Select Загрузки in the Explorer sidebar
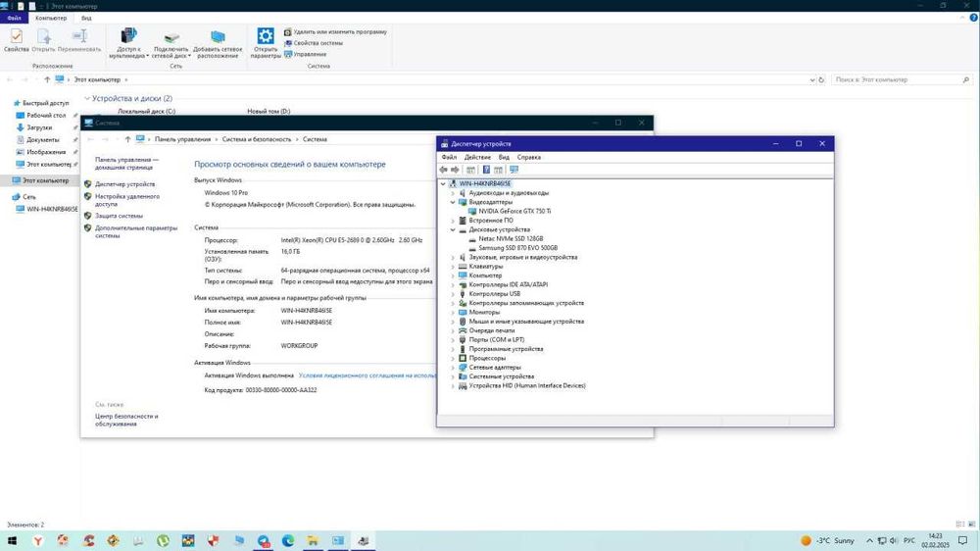The height and width of the screenshot is (551, 980). point(39,127)
